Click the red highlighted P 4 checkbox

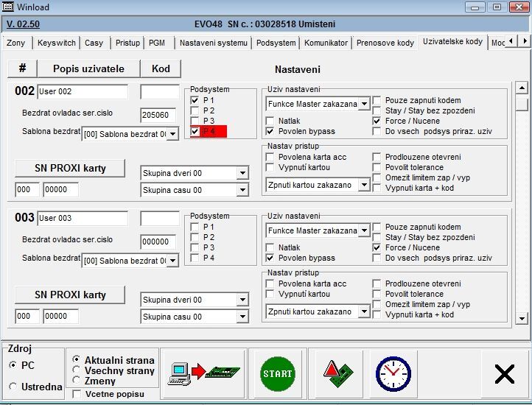(195, 131)
